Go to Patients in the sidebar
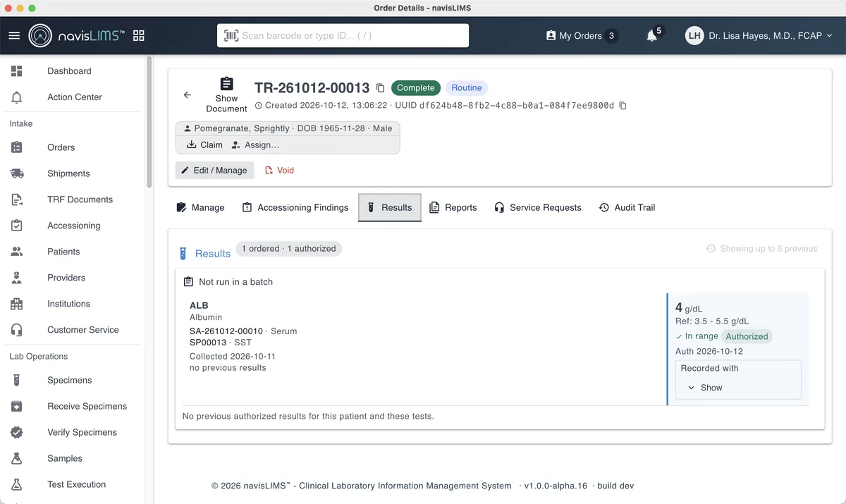 (63, 252)
